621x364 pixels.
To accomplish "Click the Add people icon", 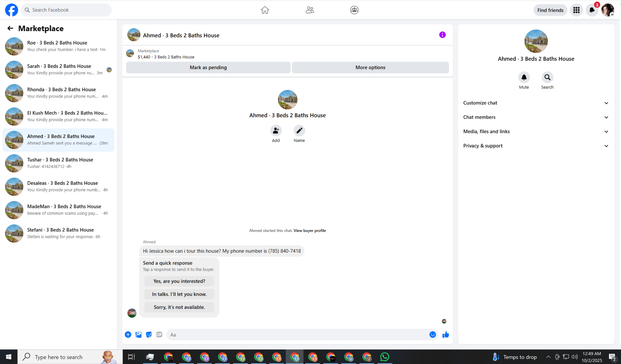I will (276, 131).
